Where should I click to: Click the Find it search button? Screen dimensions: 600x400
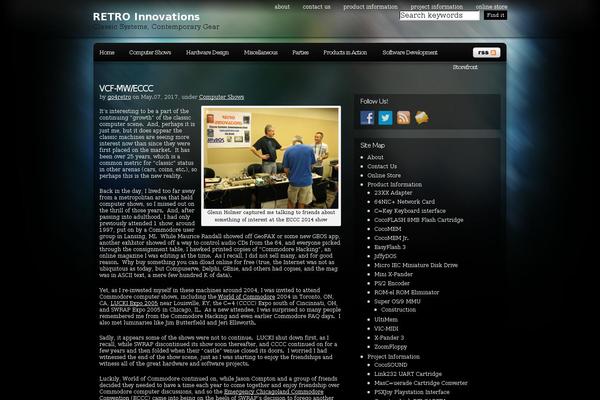[x=496, y=15]
